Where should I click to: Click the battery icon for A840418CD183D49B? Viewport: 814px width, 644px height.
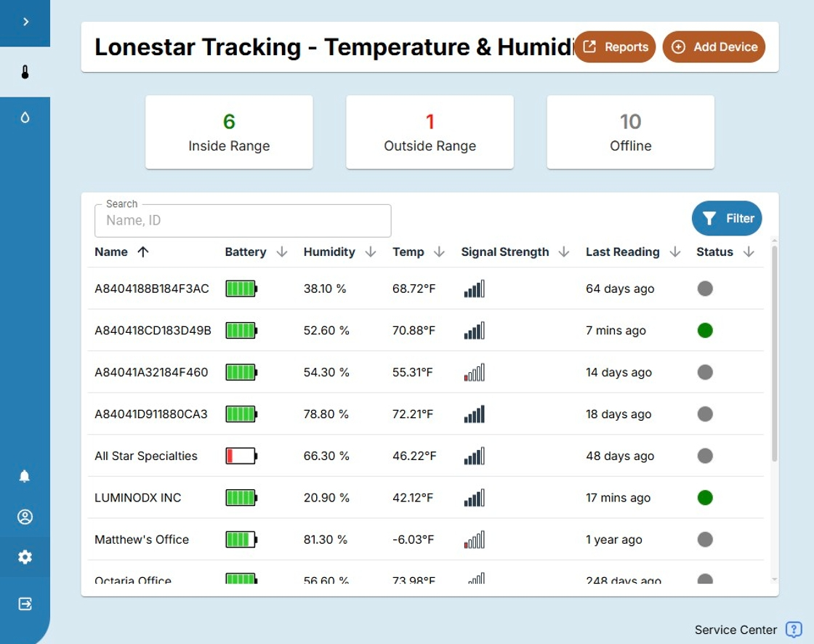[241, 330]
